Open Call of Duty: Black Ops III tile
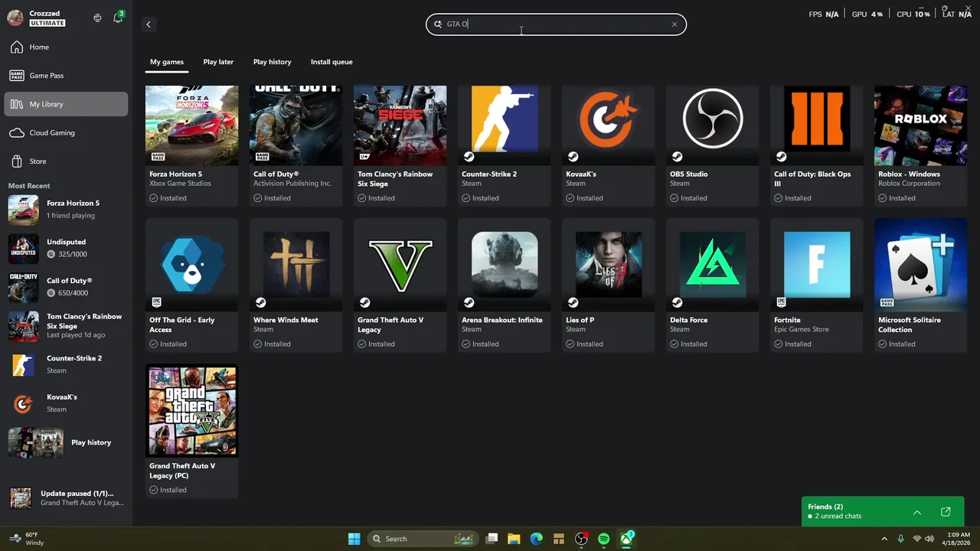 pos(816,145)
